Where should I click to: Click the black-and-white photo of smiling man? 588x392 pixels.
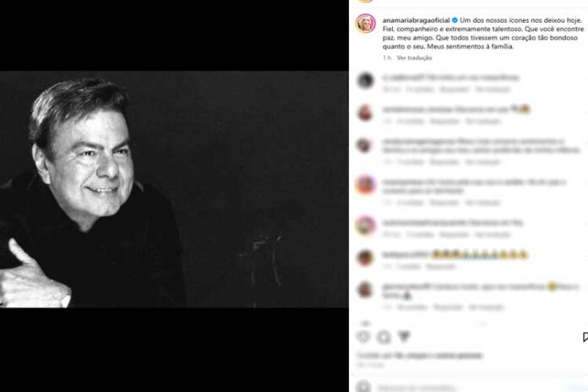(x=174, y=189)
